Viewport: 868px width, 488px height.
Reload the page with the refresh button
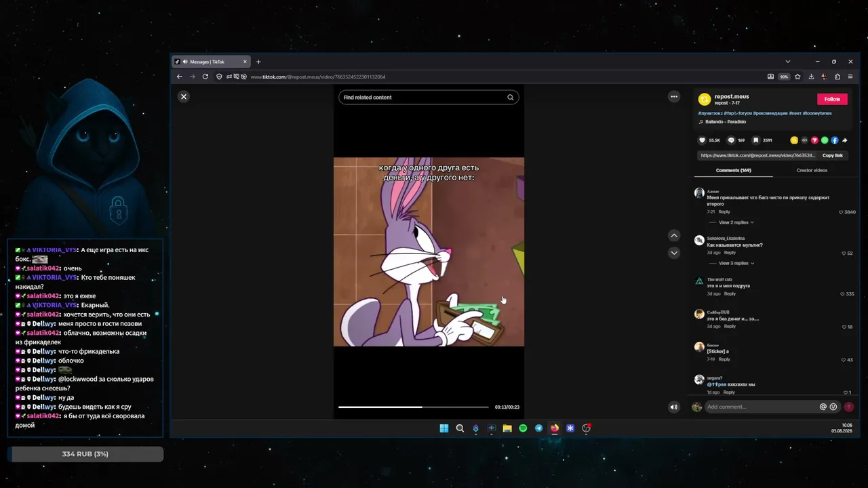[205, 77]
